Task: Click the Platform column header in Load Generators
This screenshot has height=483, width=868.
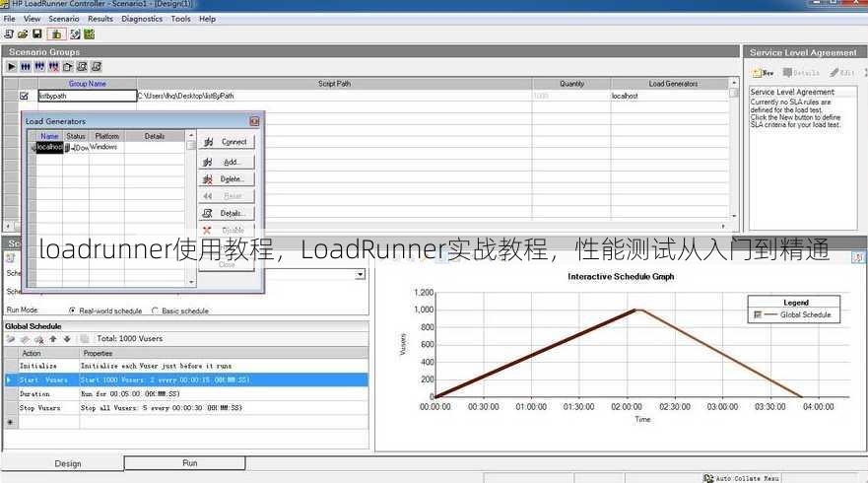Action: tap(106, 136)
